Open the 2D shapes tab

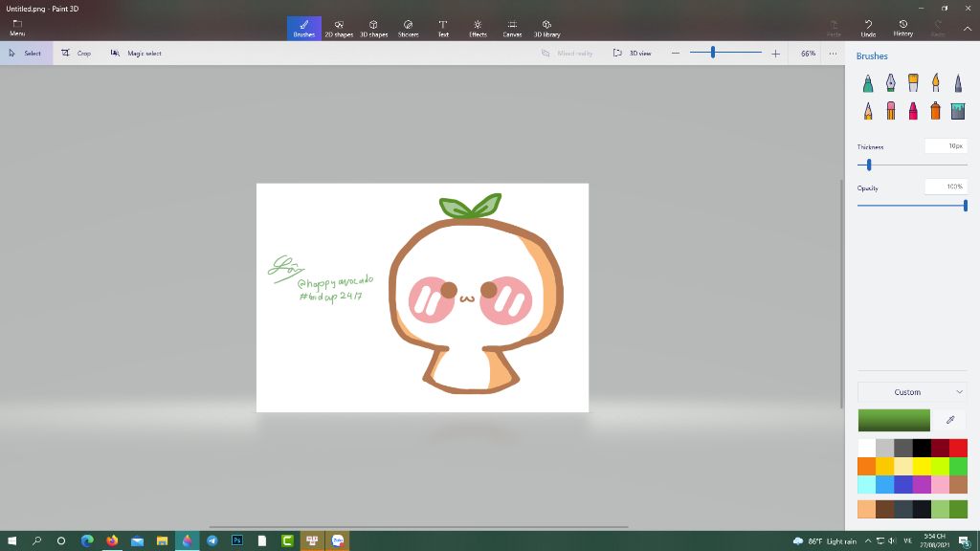(x=339, y=29)
